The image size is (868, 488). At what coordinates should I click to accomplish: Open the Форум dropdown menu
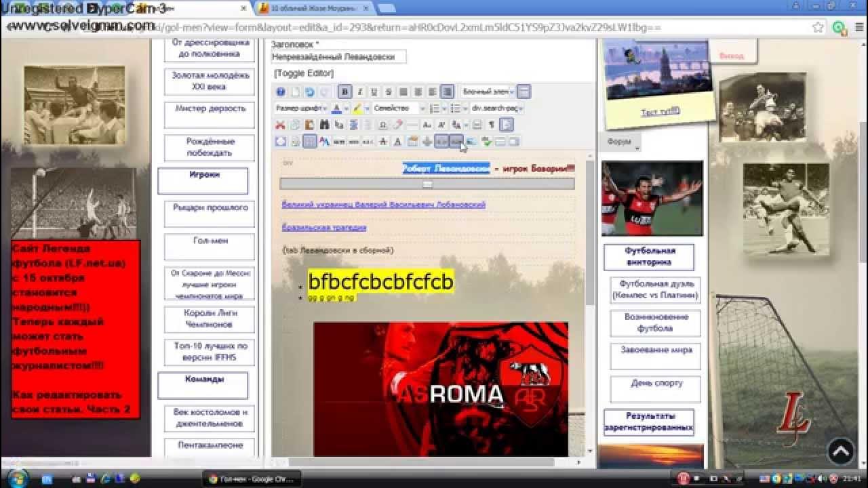620,142
